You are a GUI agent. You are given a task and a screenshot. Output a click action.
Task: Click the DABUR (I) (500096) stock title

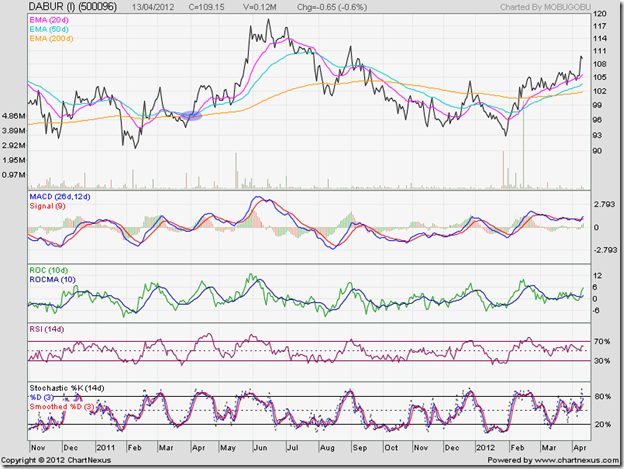(x=72, y=9)
